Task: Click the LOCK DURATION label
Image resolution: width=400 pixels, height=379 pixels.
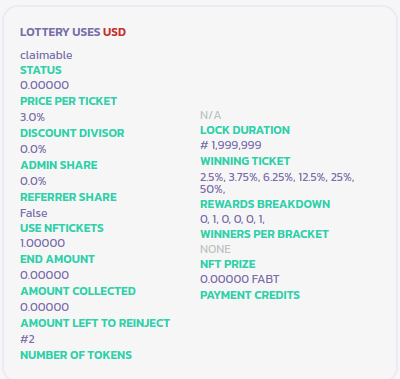Action: coord(245,130)
